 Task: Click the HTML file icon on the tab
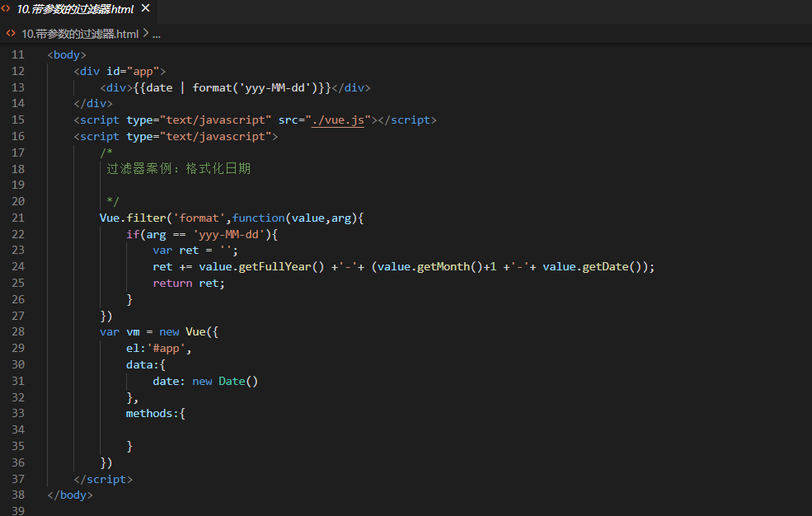tap(6, 9)
